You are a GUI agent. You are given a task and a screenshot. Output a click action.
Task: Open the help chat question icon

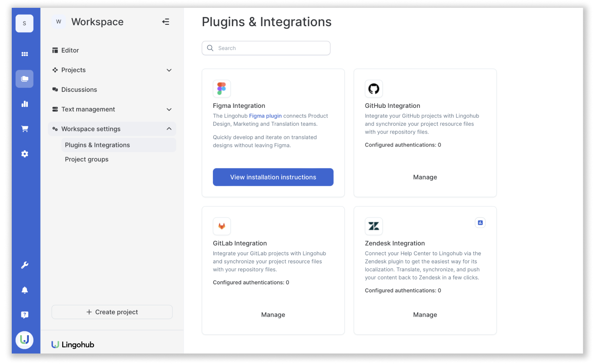24,315
